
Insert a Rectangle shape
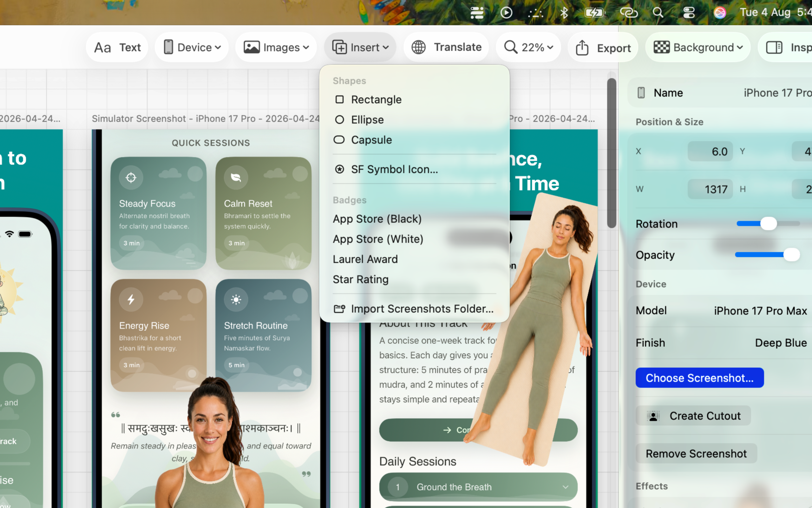pyautogui.click(x=414, y=99)
